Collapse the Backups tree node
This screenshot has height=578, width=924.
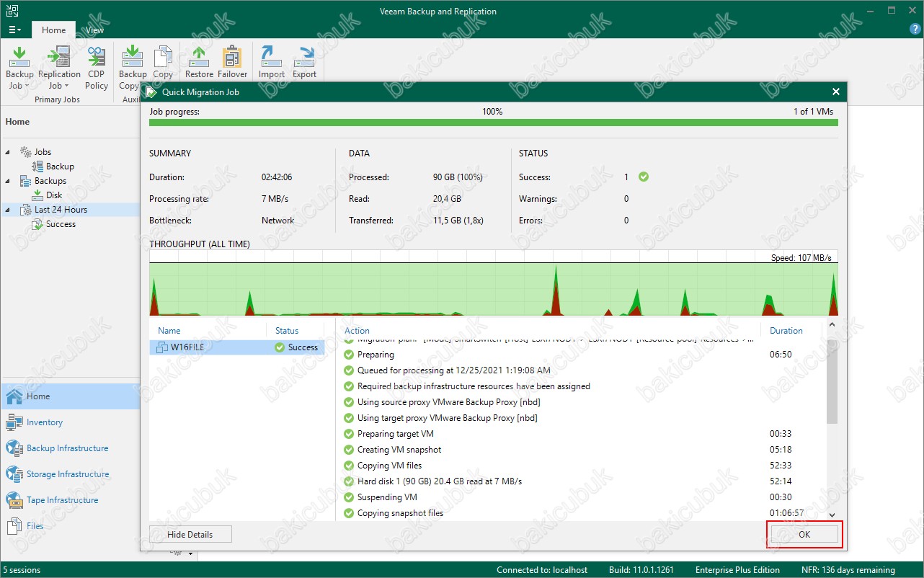(x=8, y=181)
